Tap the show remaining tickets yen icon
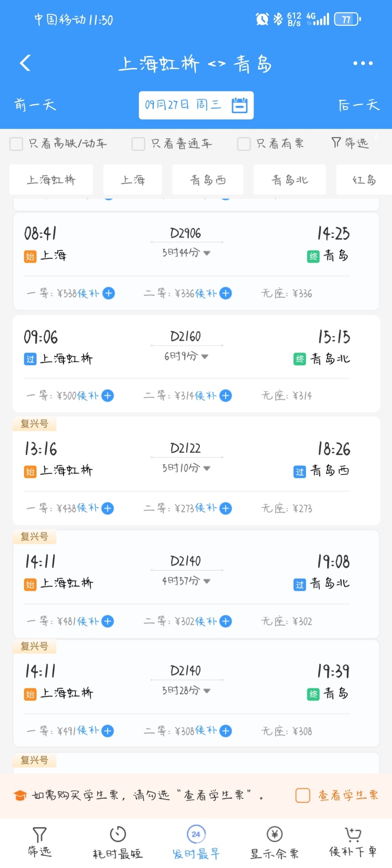This screenshot has width=392, height=868. click(274, 834)
